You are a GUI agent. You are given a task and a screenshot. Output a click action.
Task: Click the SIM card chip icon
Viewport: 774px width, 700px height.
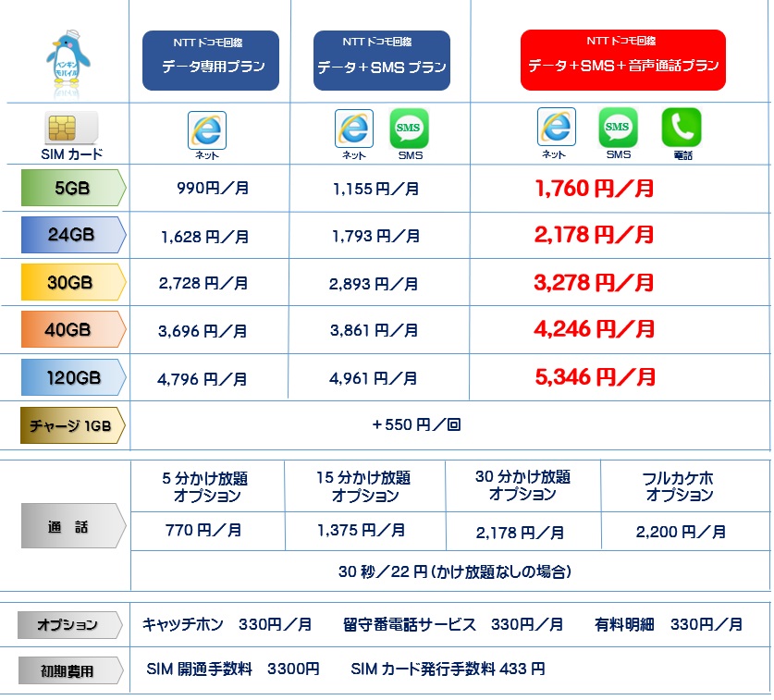point(71,128)
